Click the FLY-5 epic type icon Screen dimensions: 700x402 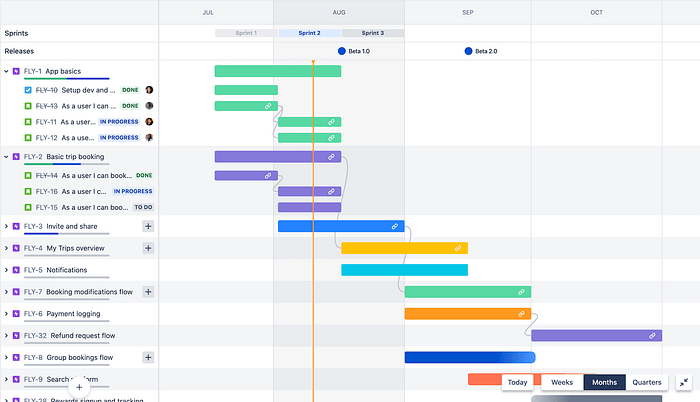tap(16, 270)
